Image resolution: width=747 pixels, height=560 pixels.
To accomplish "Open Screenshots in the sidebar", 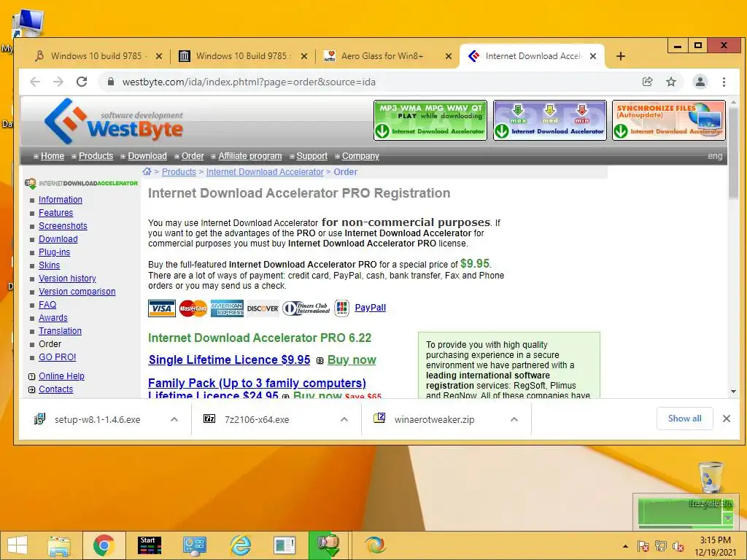I will (x=63, y=226).
